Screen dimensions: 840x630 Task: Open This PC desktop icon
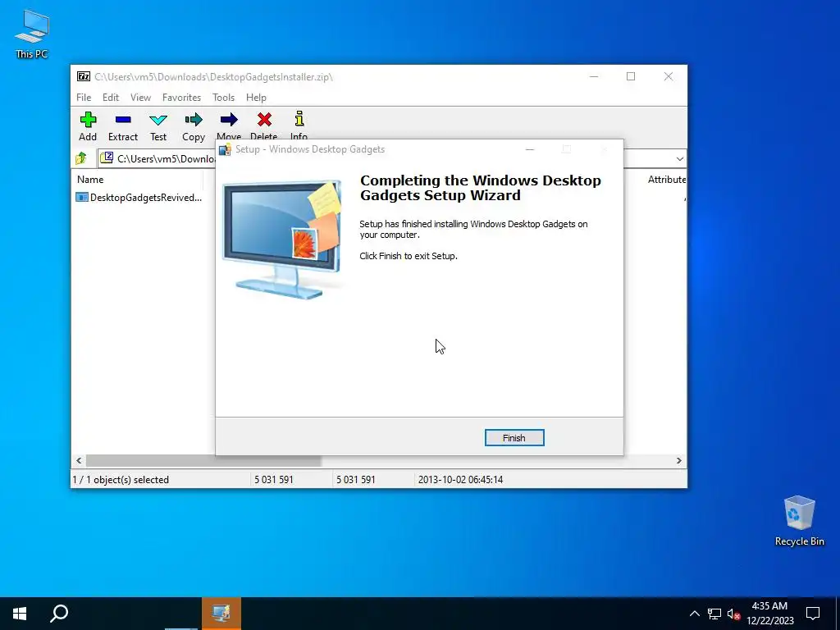coord(32,34)
